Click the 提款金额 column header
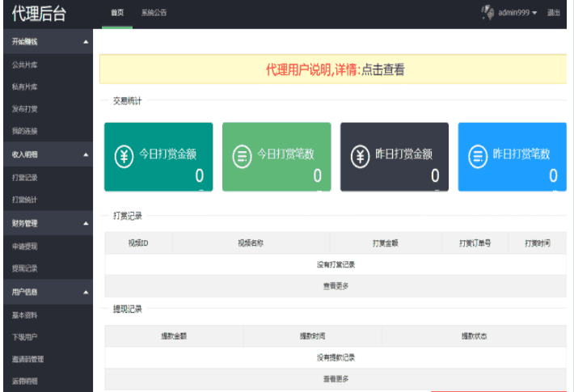574x392 pixels. pyautogui.click(x=174, y=336)
